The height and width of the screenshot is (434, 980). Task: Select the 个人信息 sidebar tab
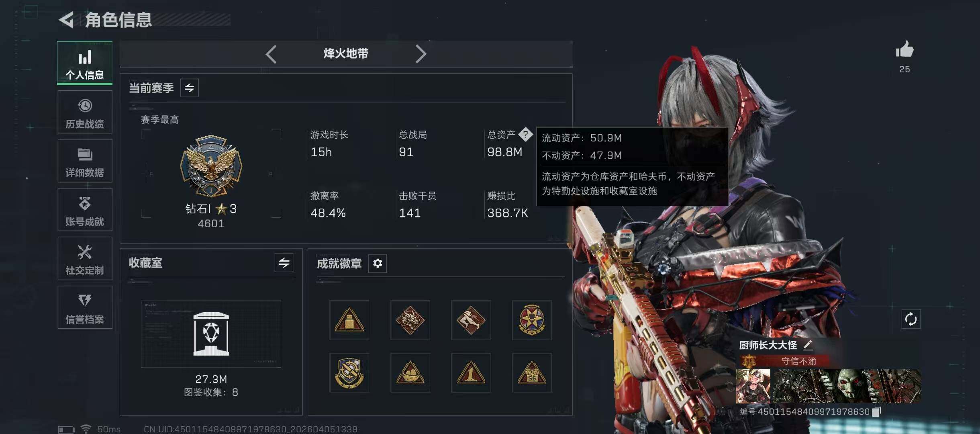click(x=85, y=63)
